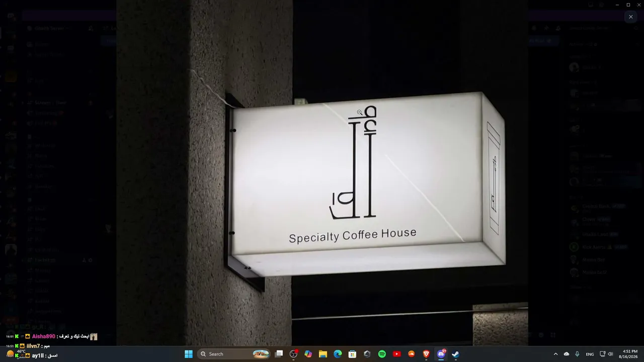Open Steam from the taskbar
Image resolution: width=644 pixels, height=362 pixels.
point(456,354)
